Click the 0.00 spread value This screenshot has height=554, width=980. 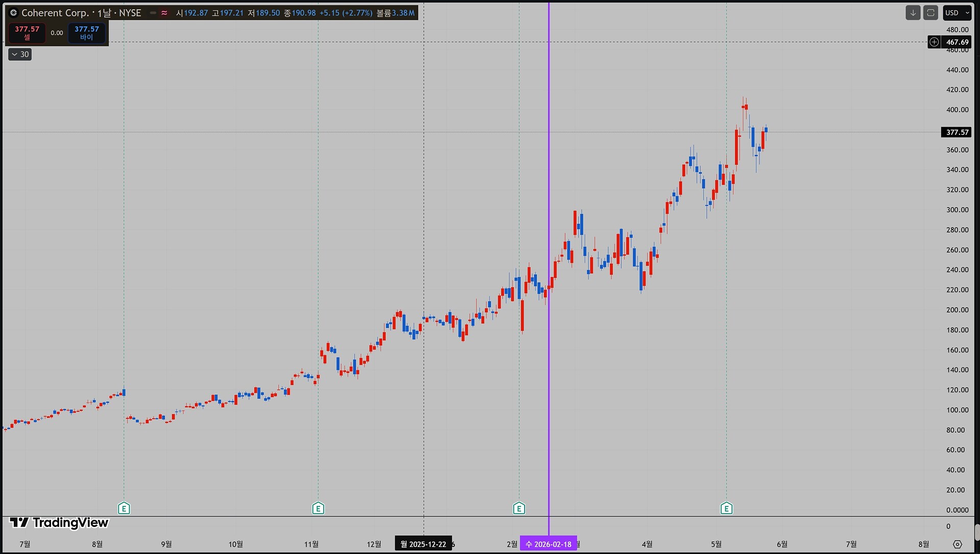coord(57,33)
